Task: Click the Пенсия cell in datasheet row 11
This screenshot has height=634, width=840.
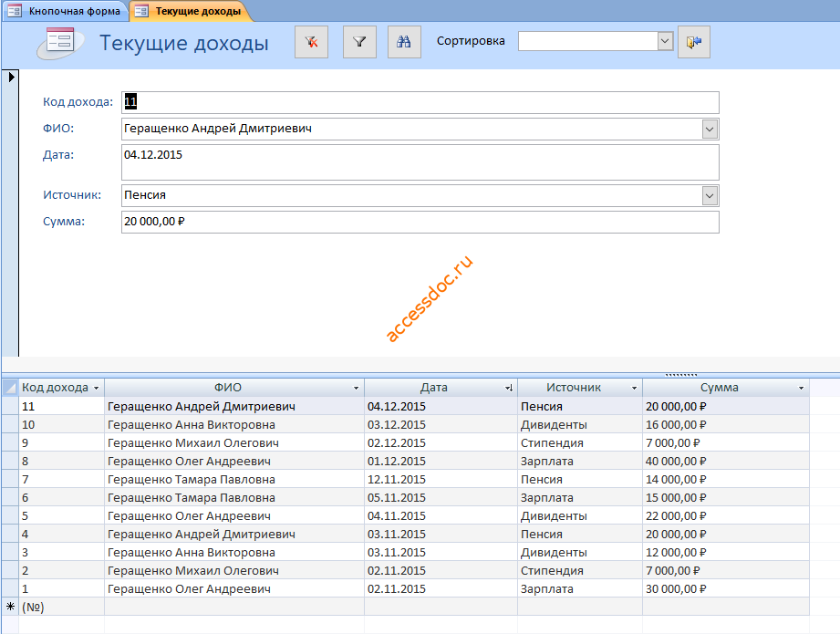Action: tap(580, 406)
